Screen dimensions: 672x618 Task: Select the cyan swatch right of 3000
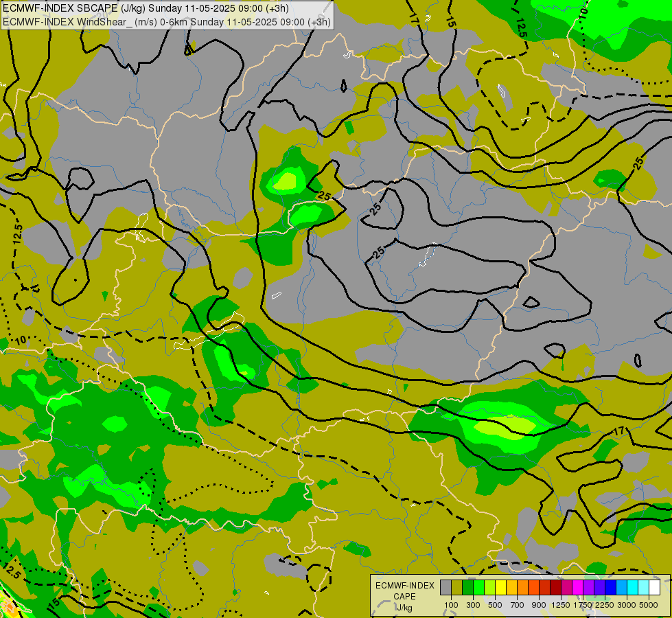pos(632,588)
